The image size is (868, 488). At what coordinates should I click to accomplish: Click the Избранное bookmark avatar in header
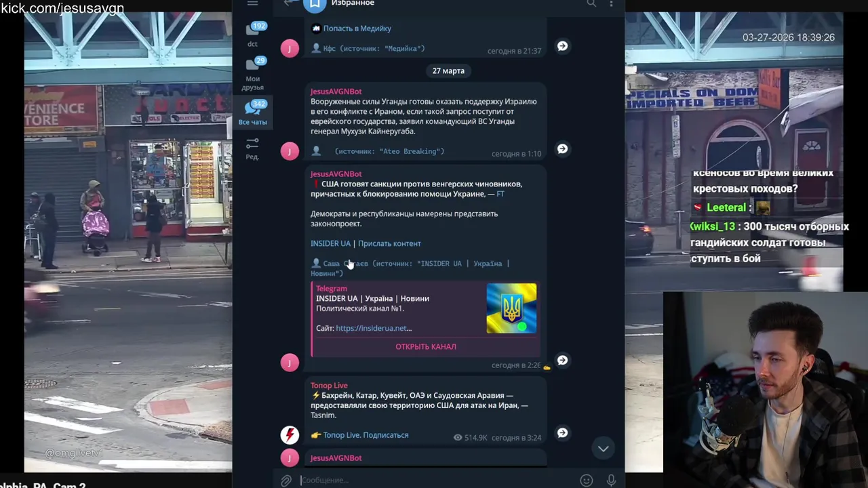[315, 4]
